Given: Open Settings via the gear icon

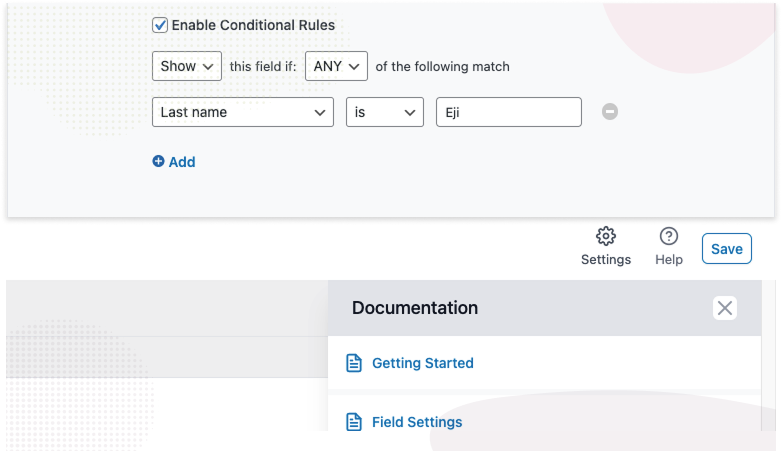Looking at the screenshot, I should (605, 236).
